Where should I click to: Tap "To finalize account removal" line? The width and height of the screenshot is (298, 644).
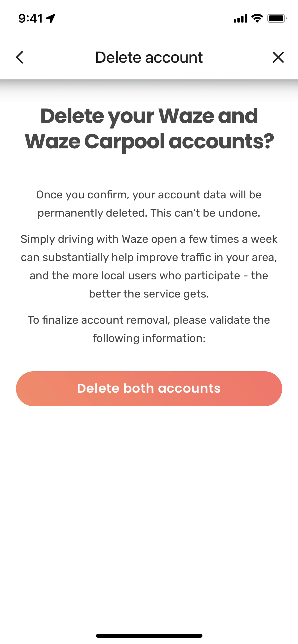click(149, 320)
